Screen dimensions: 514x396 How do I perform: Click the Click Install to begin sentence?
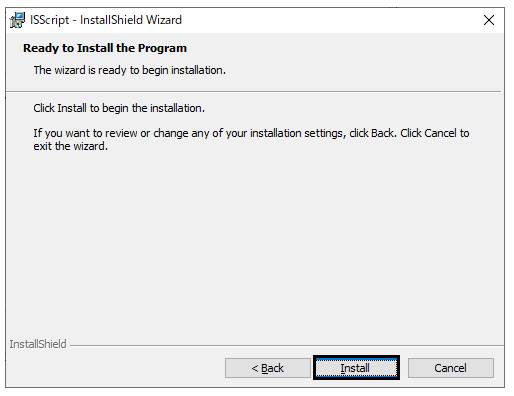pos(119,108)
